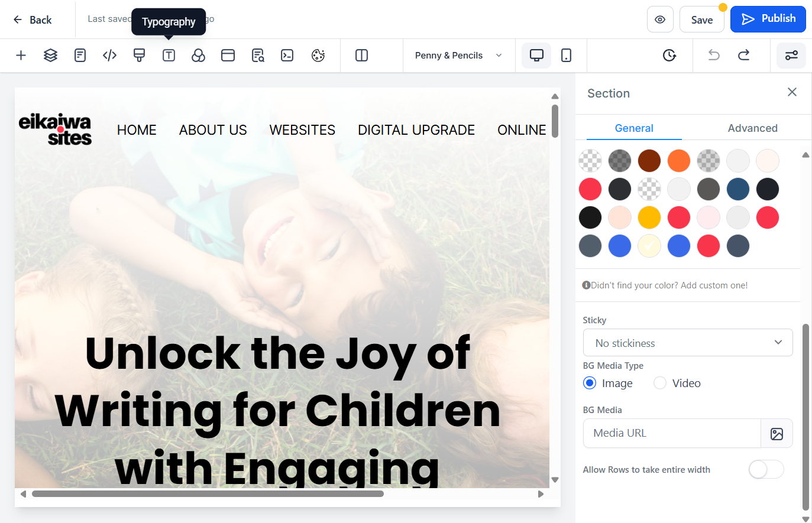
Task: Click DIGITAL UPGRADE in the site navigation
Action: click(416, 130)
